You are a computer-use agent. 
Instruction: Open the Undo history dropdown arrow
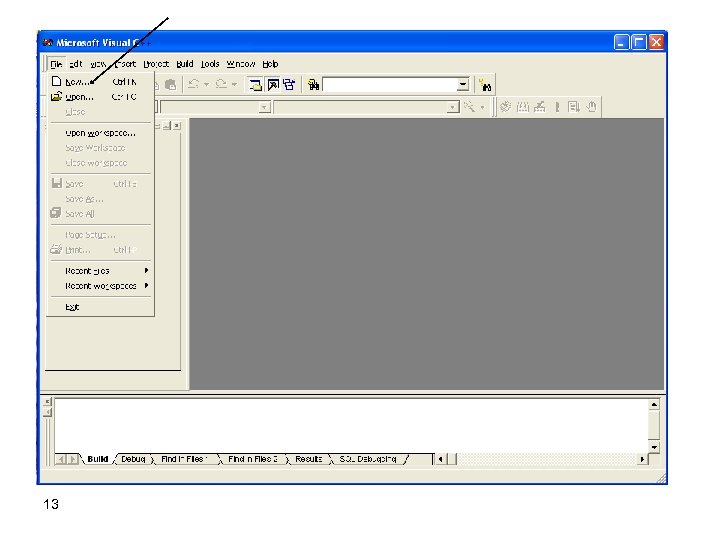click(206, 84)
